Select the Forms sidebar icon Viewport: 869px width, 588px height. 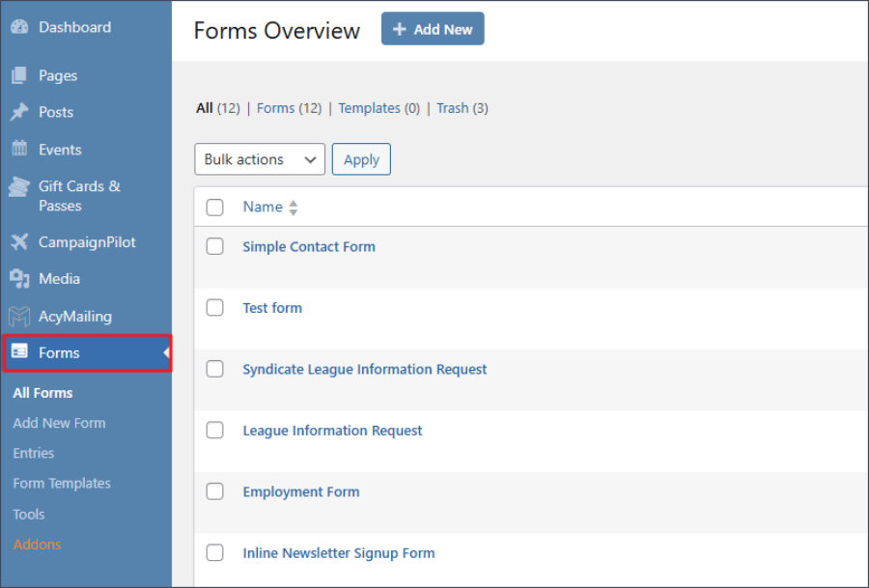(21, 353)
